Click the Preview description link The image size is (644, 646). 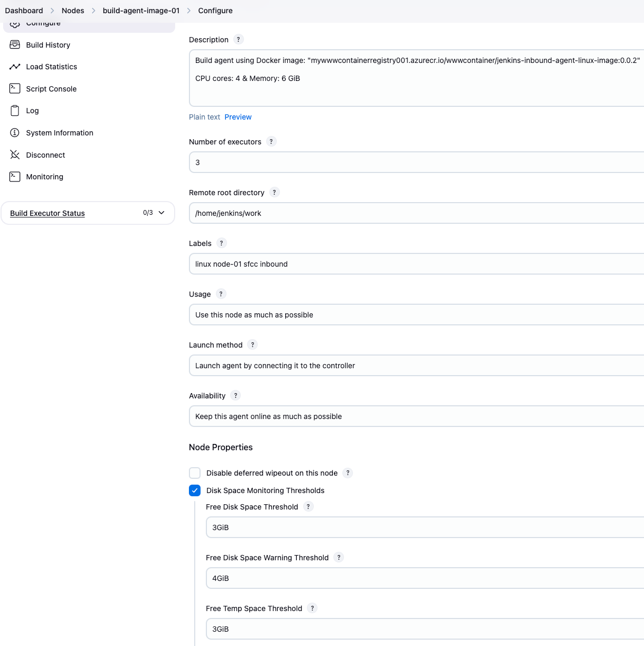(x=238, y=117)
